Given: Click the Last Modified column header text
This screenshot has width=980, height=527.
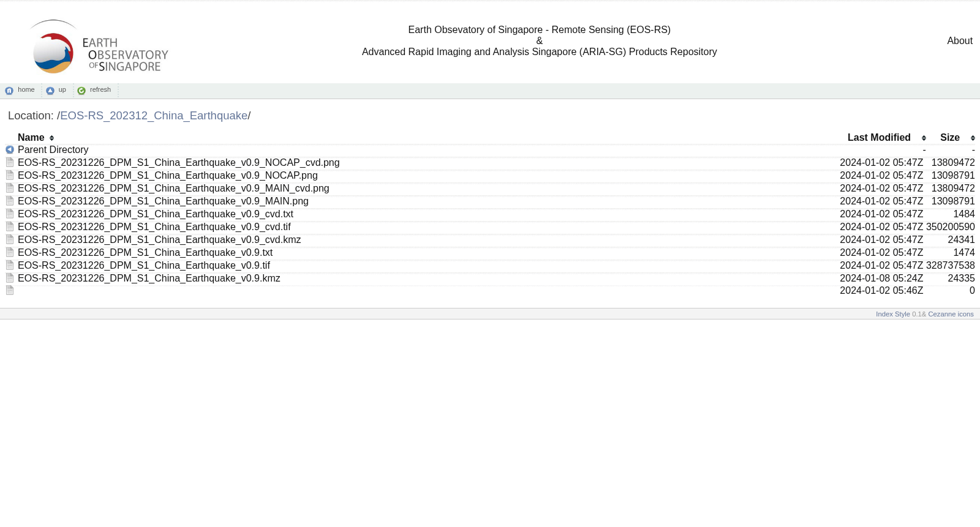Looking at the screenshot, I should click(x=879, y=138).
